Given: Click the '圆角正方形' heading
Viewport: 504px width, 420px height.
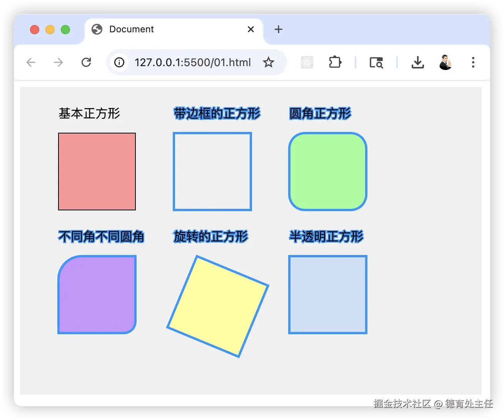Looking at the screenshot, I should click(320, 113).
